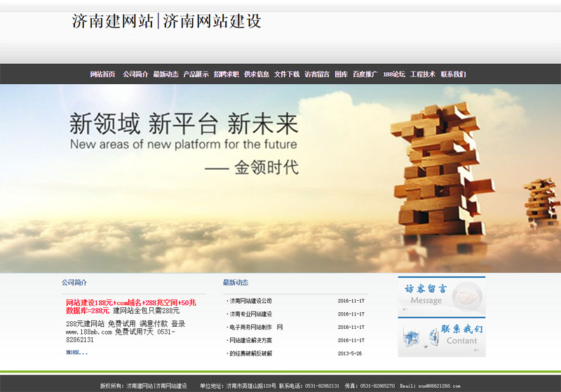This screenshot has height=392, width=561.
Task: Open the 188论坛 navigation link
Action: click(x=394, y=74)
